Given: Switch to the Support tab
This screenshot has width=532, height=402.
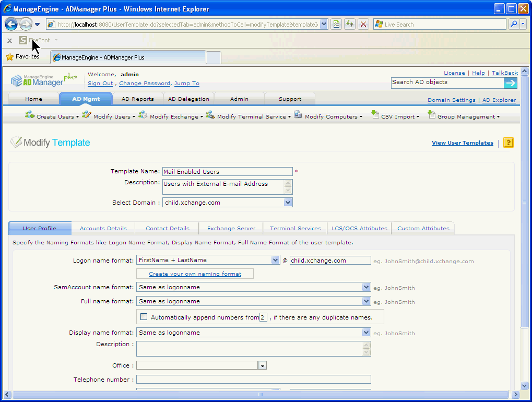Looking at the screenshot, I should pos(290,99).
